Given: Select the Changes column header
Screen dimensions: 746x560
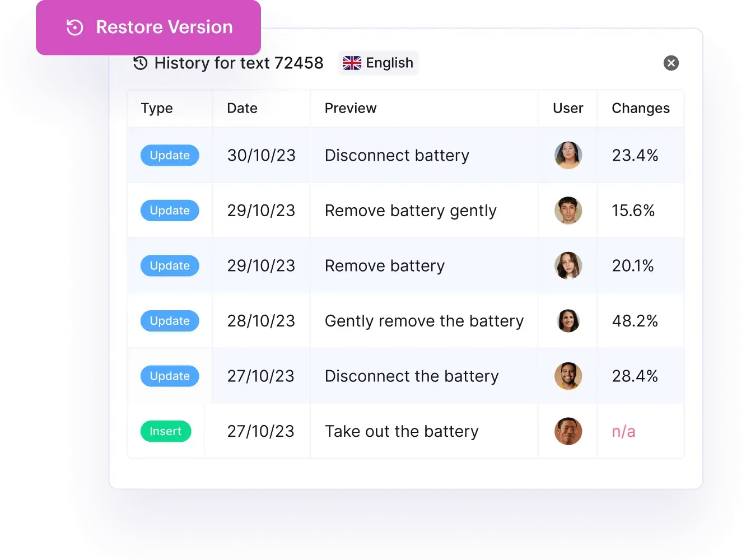Looking at the screenshot, I should click(641, 108).
